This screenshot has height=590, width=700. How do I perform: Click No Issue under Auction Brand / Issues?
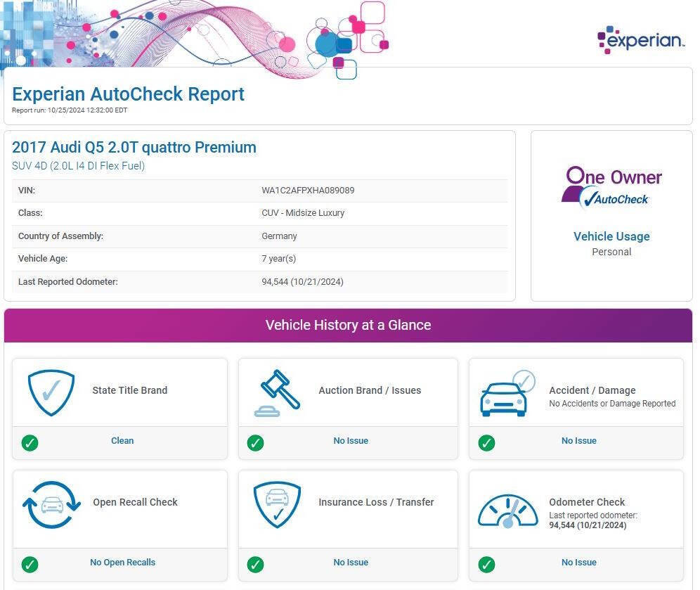coord(351,441)
